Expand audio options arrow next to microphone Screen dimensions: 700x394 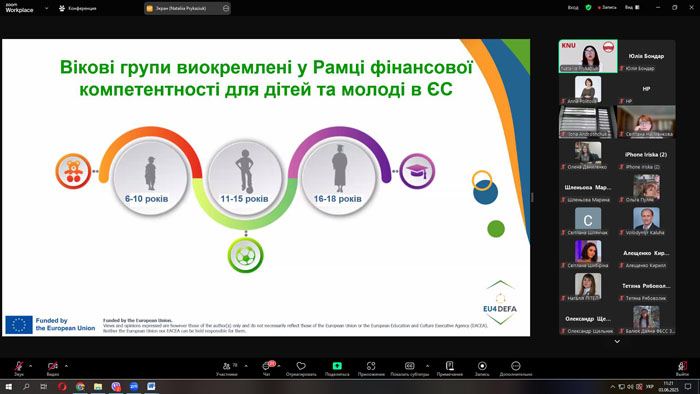click(30, 366)
